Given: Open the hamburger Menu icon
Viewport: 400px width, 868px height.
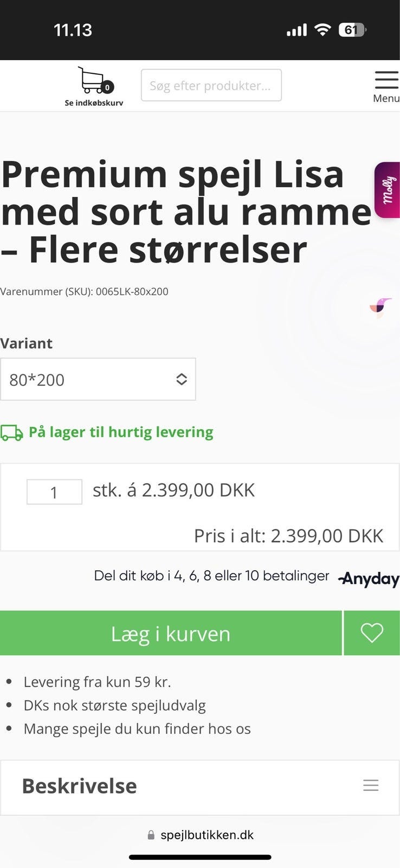Looking at the screenshot, I should tap(386, 80).
